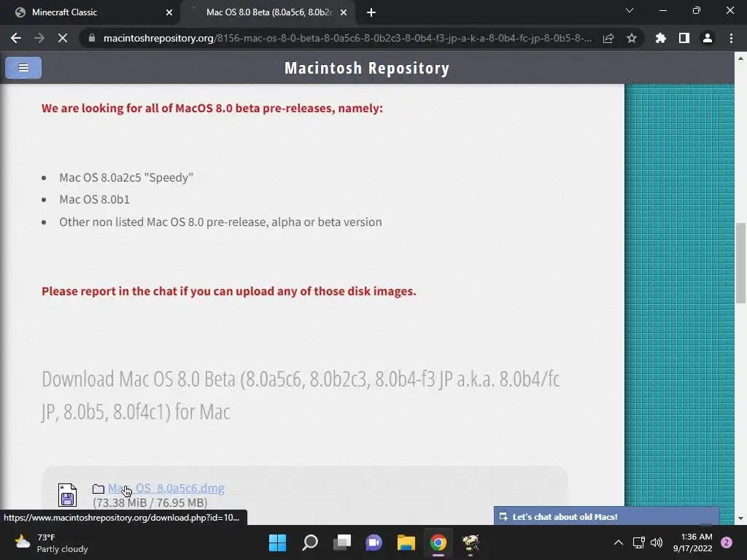Open File Explorer from the taskbar
747x560 pixels.
coord(406,542)
